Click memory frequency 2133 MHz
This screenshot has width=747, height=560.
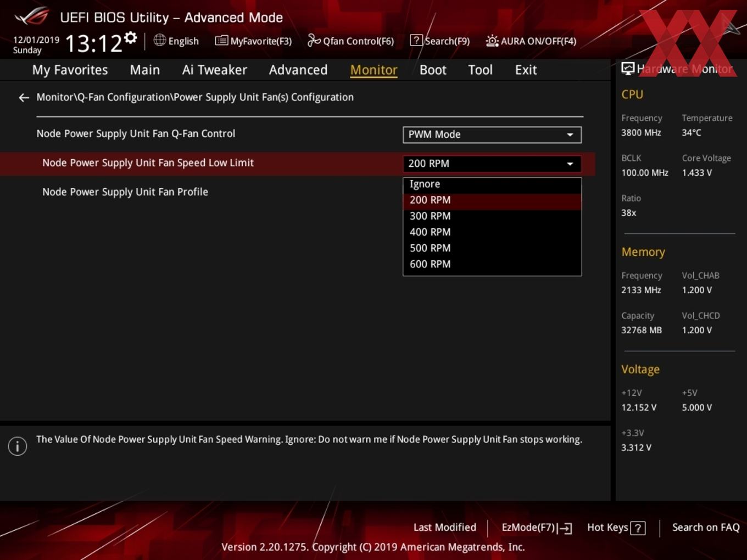pos(641,290)
